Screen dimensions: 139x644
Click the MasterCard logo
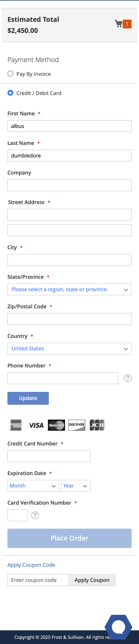56,425
